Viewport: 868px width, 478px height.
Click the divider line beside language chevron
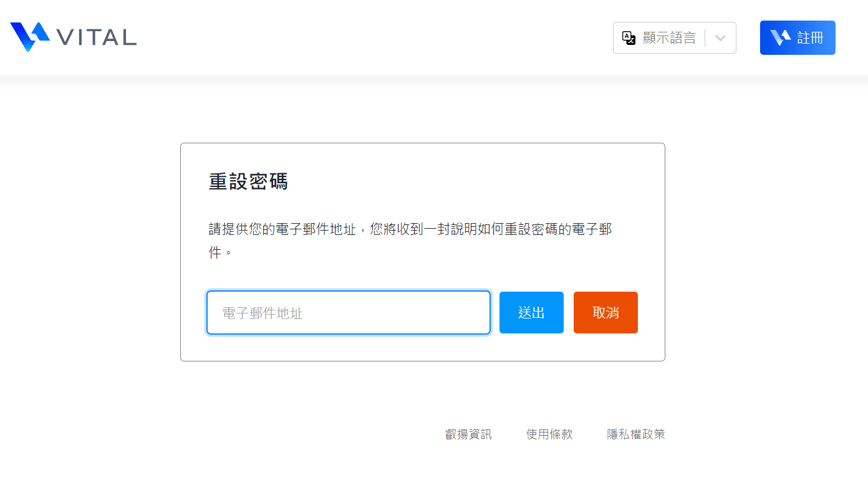click(x=705, y=38)
